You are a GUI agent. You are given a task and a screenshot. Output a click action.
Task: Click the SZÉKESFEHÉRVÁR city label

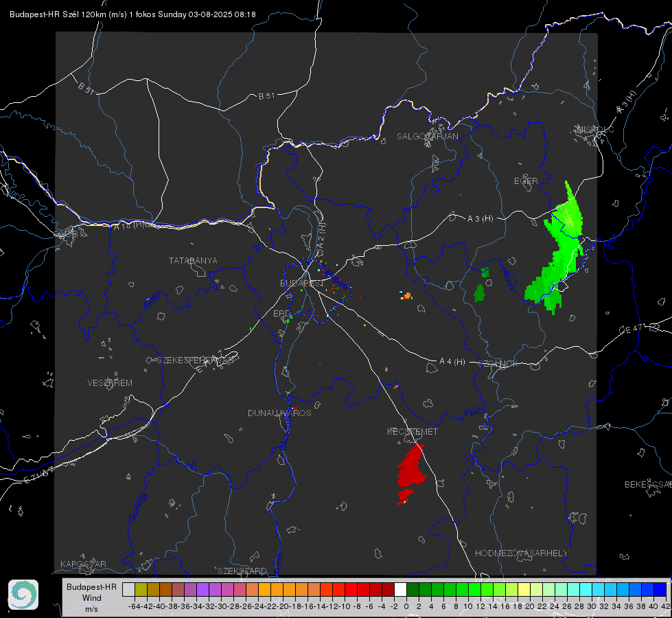(x=195, y=360)
